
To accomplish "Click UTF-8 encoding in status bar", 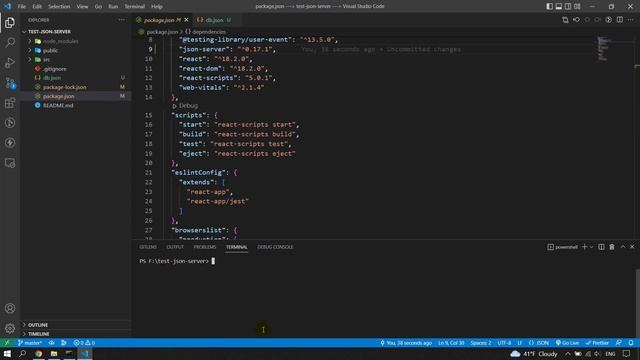I will (504, 343).
